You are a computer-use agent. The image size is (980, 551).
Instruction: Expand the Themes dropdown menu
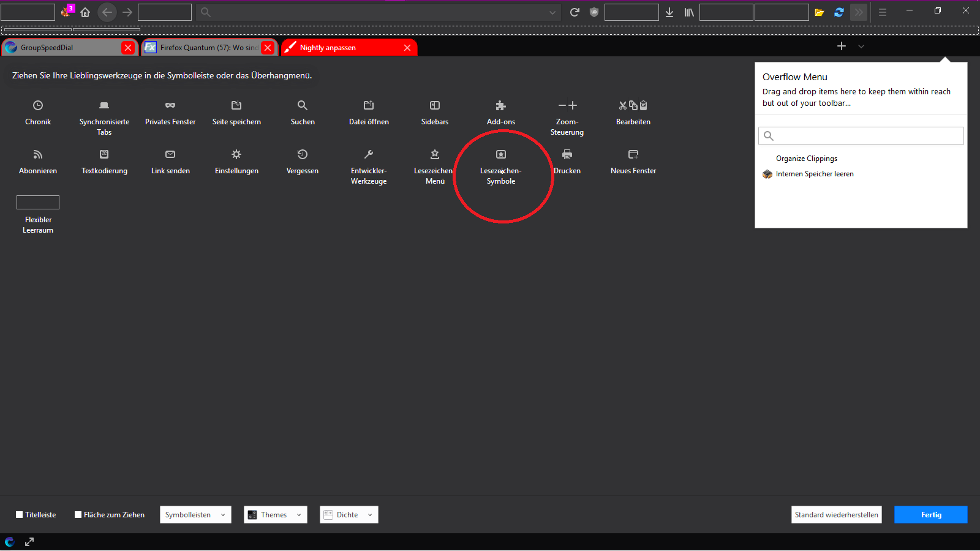pyautogui.click(x=275, y=515)
